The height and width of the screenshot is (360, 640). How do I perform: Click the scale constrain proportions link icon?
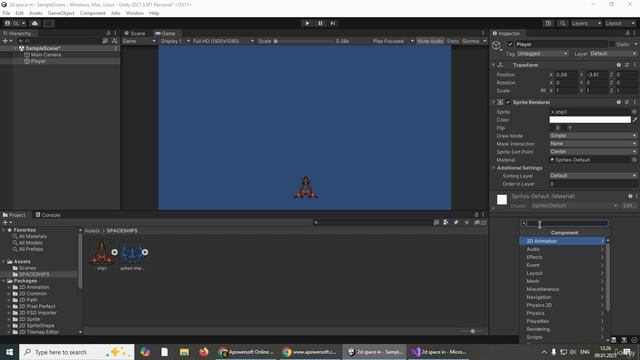(x=543, y=91)
